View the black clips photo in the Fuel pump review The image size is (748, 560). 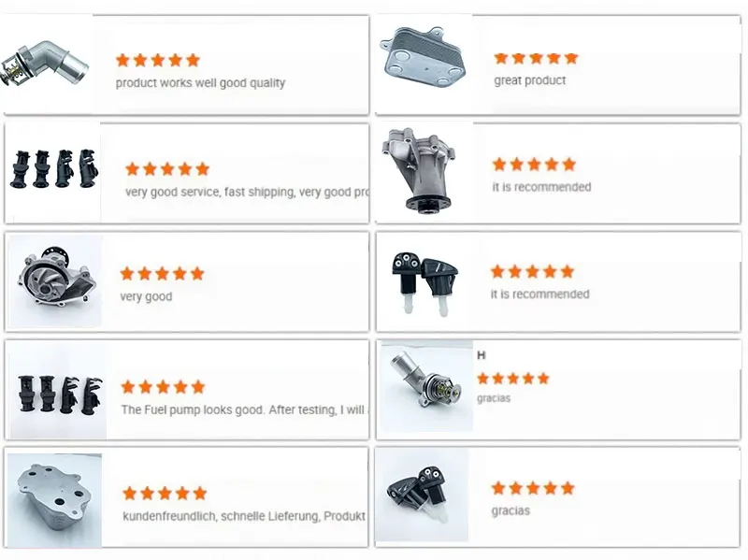tap(58, 390)
